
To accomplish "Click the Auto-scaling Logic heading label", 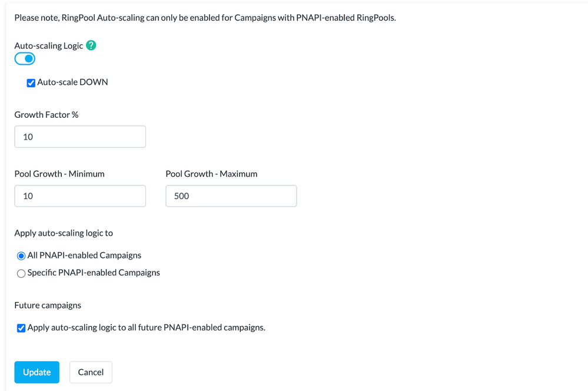I will [49, 46].
